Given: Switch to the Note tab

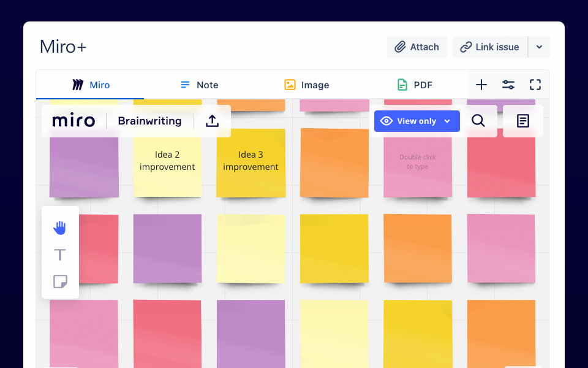Looking at the screenshot, I should click(x=199, y=85).
